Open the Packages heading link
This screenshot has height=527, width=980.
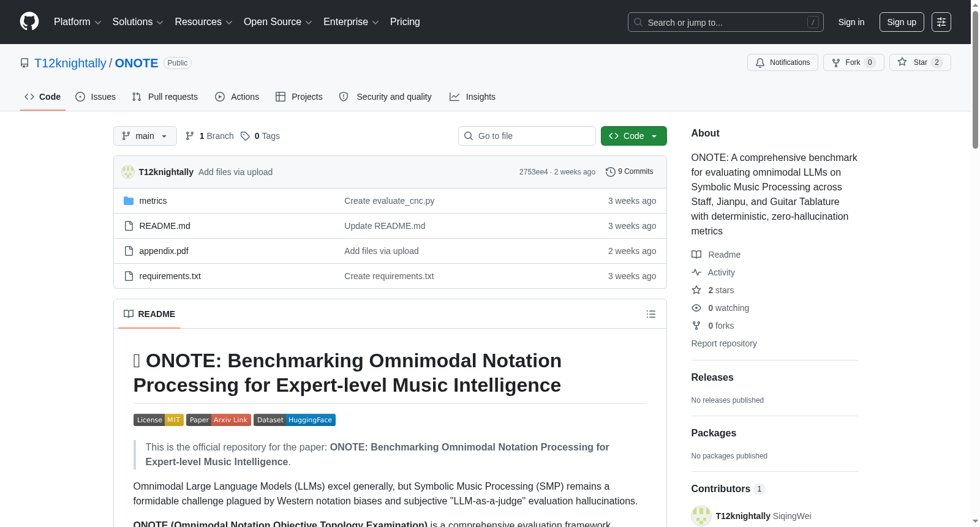click(x=714, y=433)
